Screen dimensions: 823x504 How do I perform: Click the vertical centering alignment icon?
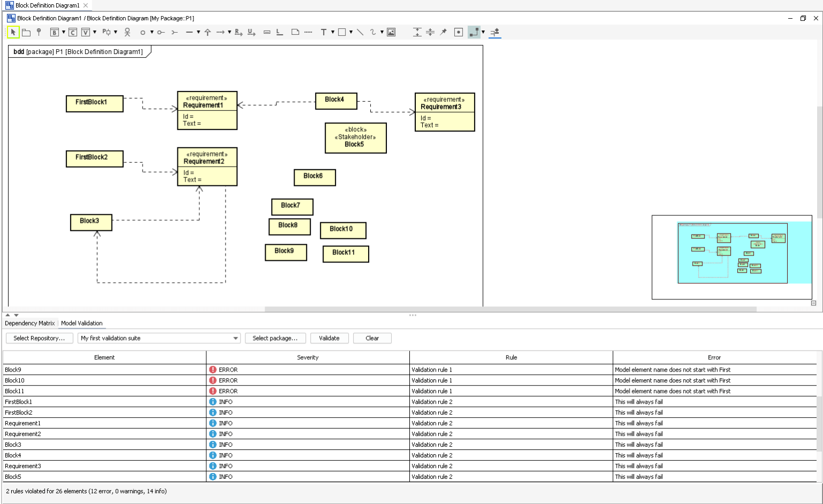[x=430, y=32]
